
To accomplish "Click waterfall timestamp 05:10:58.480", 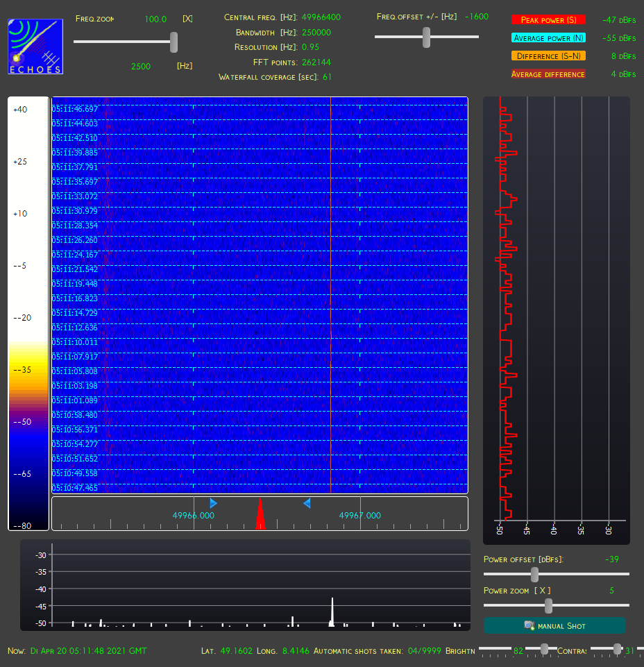I will (x=75, y=415).
